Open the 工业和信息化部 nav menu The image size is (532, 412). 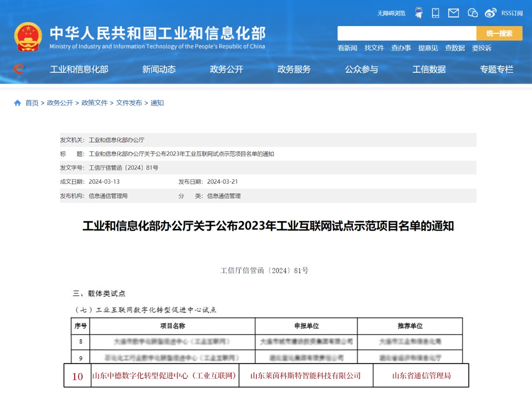point(79,69)
